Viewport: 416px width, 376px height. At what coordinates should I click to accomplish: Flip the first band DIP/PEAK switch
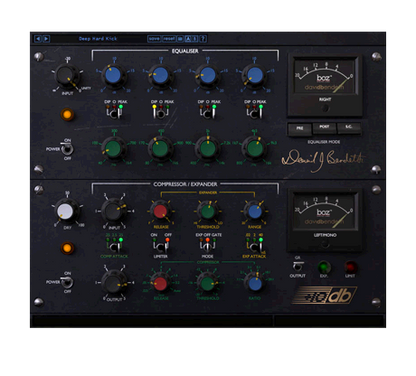[114, 113]
